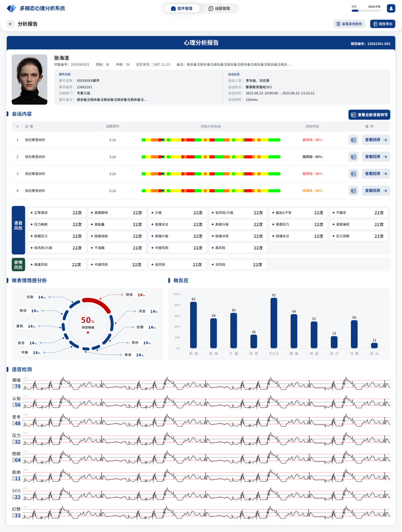Image resolution: width=402 pixels, height=532 pixels.
Task: Click 查看全部语音转写 button
Action: coord(369,115)
